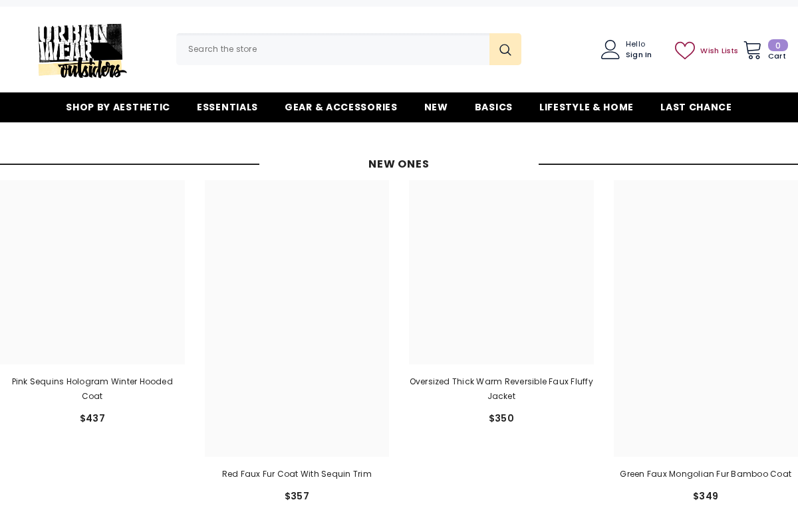Click the LIFESTYLE & HOME menu
This screenshot has width=798, height=532.
tap(587, 107)
